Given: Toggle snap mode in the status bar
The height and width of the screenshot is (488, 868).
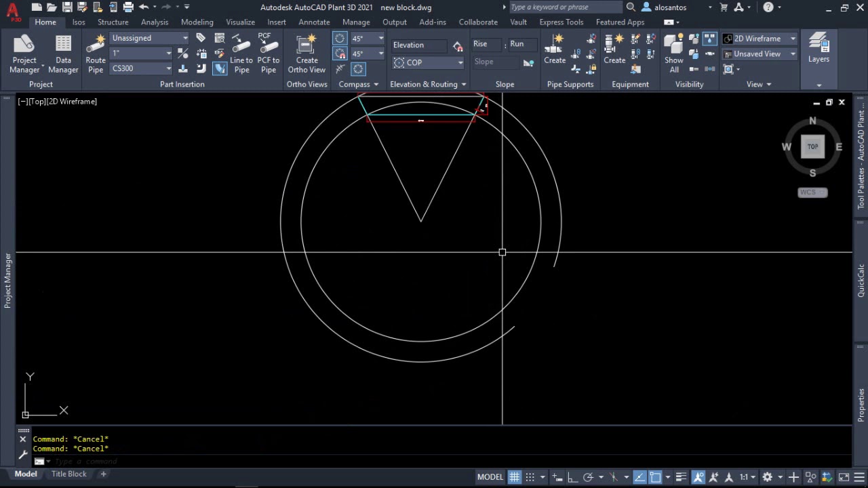Looking at the screenshot, I should click(x=530, y=477).
